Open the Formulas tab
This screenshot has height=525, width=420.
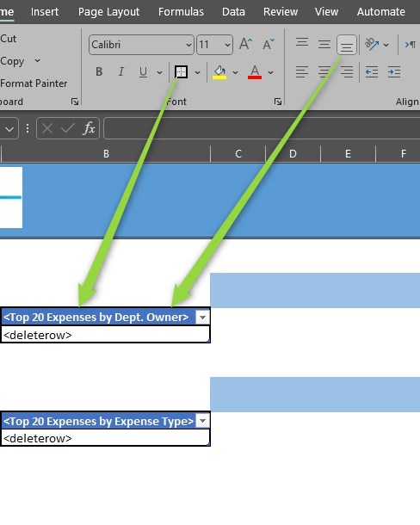[x=181, y=12]
